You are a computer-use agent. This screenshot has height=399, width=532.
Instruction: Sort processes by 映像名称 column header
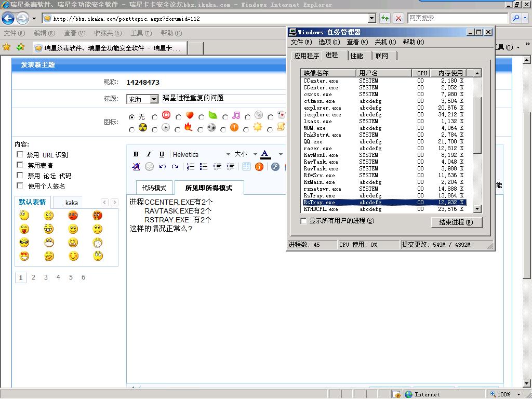(328, 73)
